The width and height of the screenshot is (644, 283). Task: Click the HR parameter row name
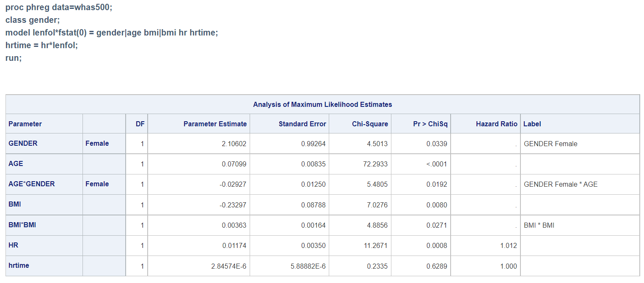pos(13,245)
